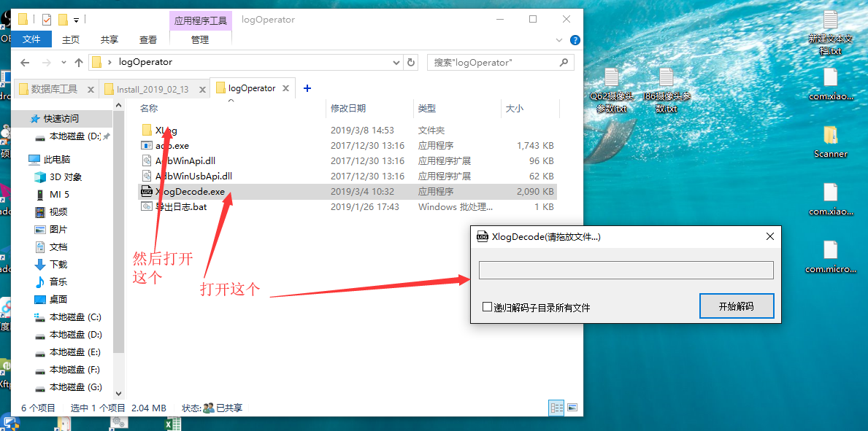Open the 查看 ribbon tab
Screen dimensions: 868x431
[x=148, y=40]
